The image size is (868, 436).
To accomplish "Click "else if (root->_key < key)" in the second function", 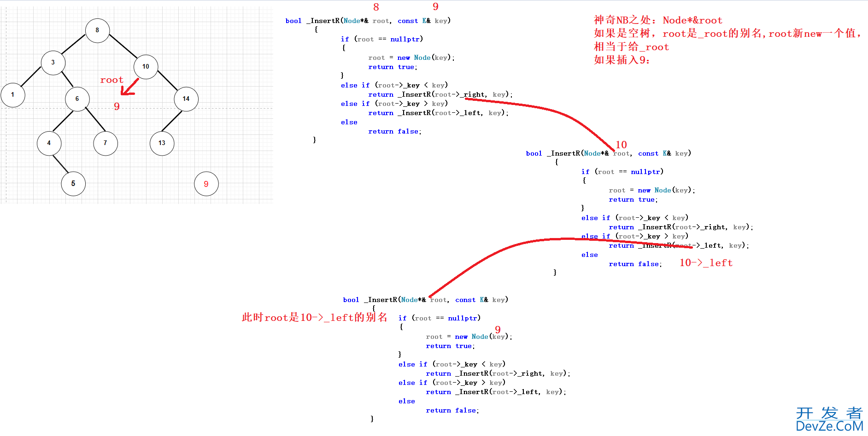I will click(635, 218).
